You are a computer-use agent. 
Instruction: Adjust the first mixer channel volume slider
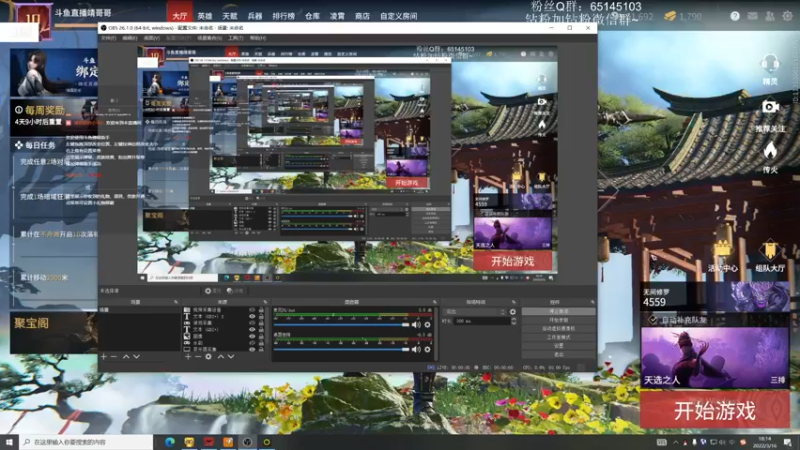coord(341,324)
